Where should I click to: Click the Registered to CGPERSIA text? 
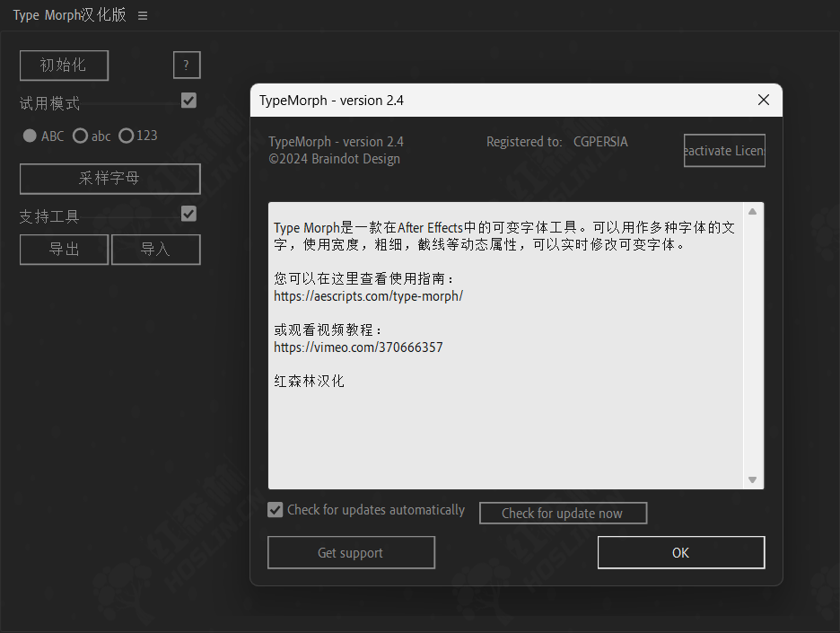[556, 142]
